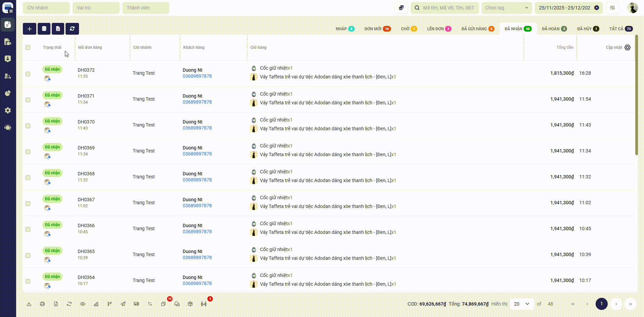Viewport: 644px width, 317px height.
Task: Tick the checkbox for order DH0368
Action: click(x=28, y=178)
